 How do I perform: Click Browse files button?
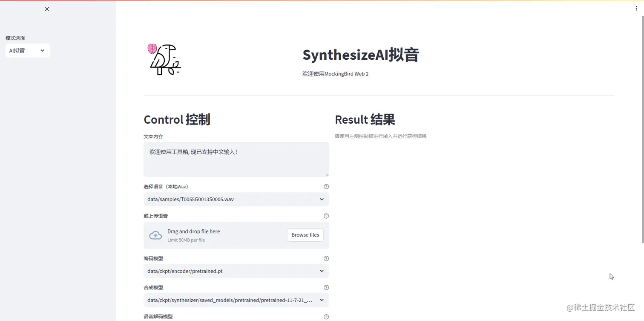pos(305,235)
